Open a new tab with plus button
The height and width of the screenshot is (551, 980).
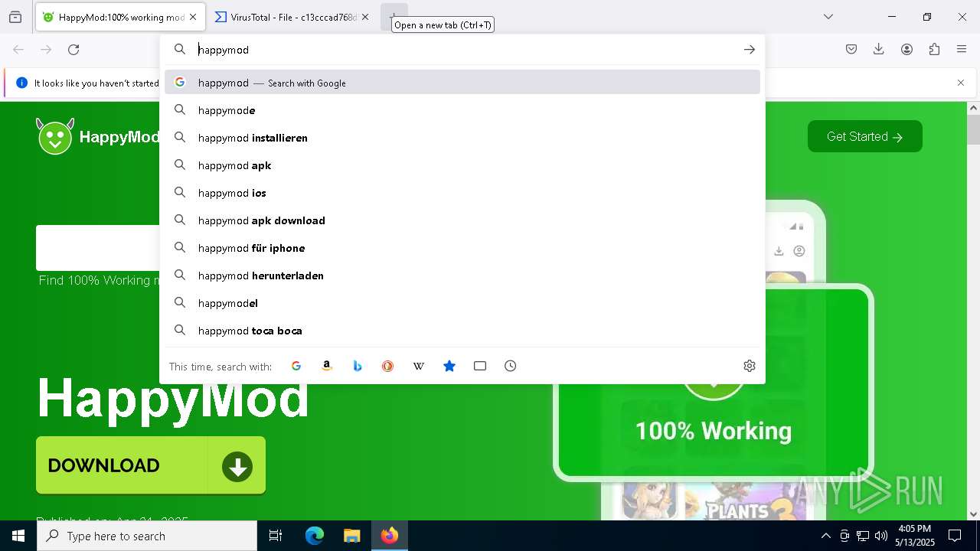coord(394,17)
